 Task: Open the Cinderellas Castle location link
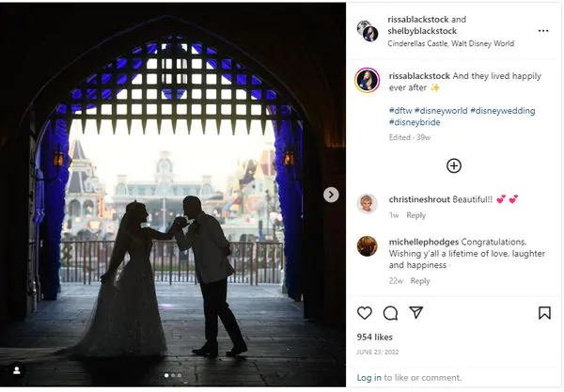point(450,43)
